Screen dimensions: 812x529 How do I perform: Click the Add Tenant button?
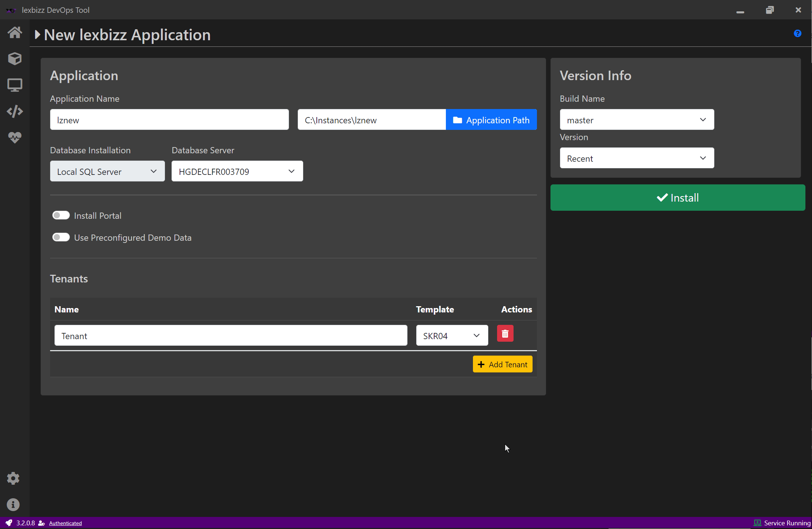click(x=502, y=364)
